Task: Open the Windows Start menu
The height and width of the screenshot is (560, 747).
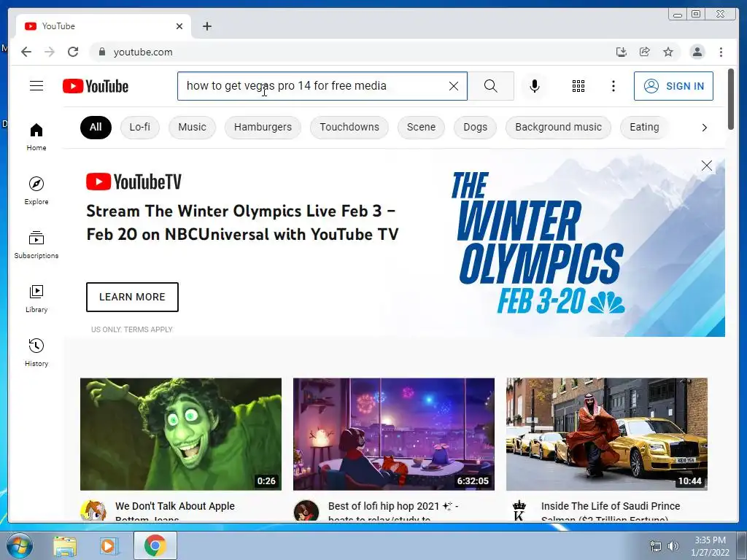Action: tap(20, 545)
